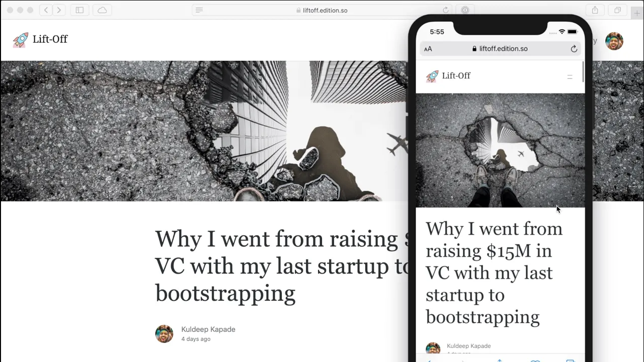Image resolution: width=644 pixels, height=362 pixels.
Task: Open iCloud Tabs cloud icon
Action: (x=102, y=10)
